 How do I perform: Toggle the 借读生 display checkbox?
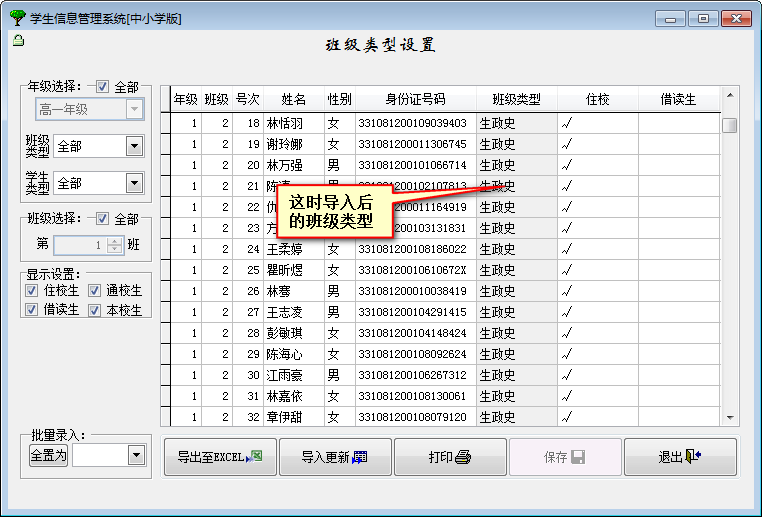[x=32, y=310]
